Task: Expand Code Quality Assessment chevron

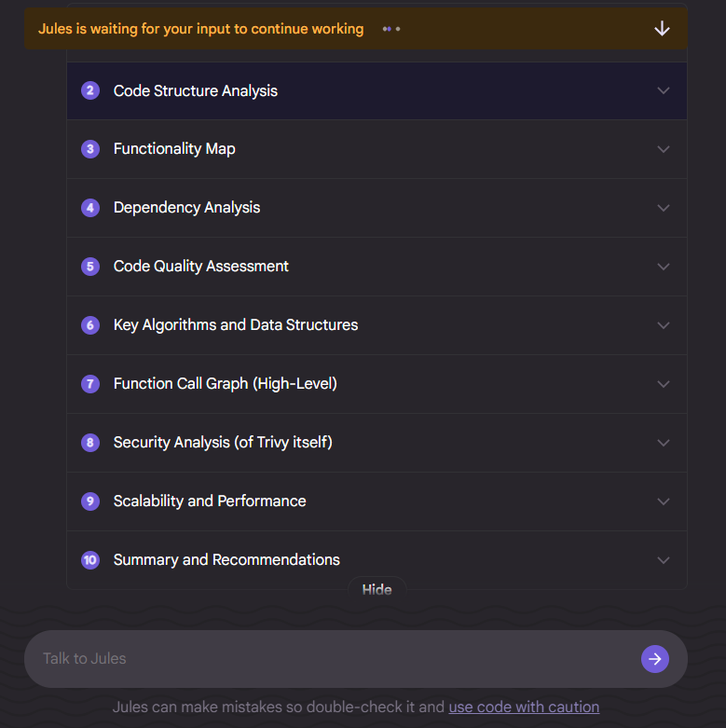Action: [x=664, y=267]
